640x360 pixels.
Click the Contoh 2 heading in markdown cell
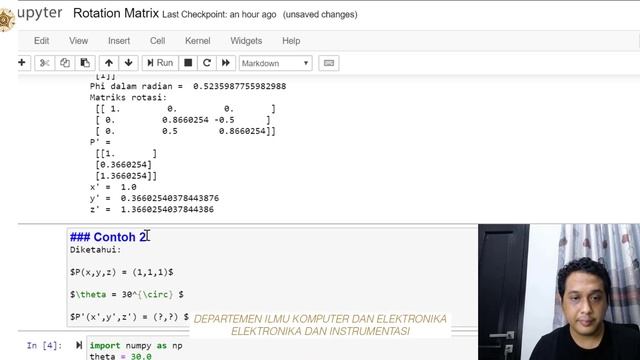108,237
